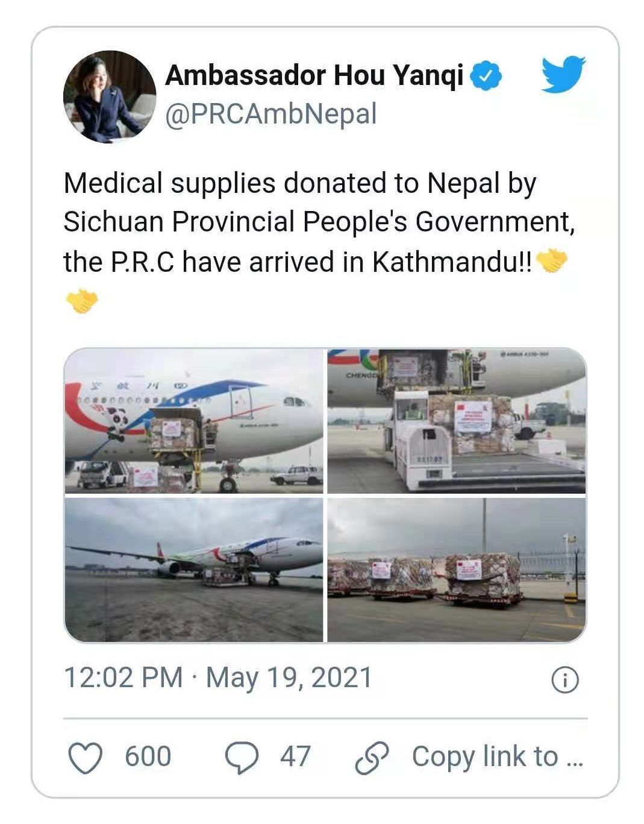Click the Twitter info circle icon
Image resolution: width=644 pixels, height=824 pixels.
(564, 680)
